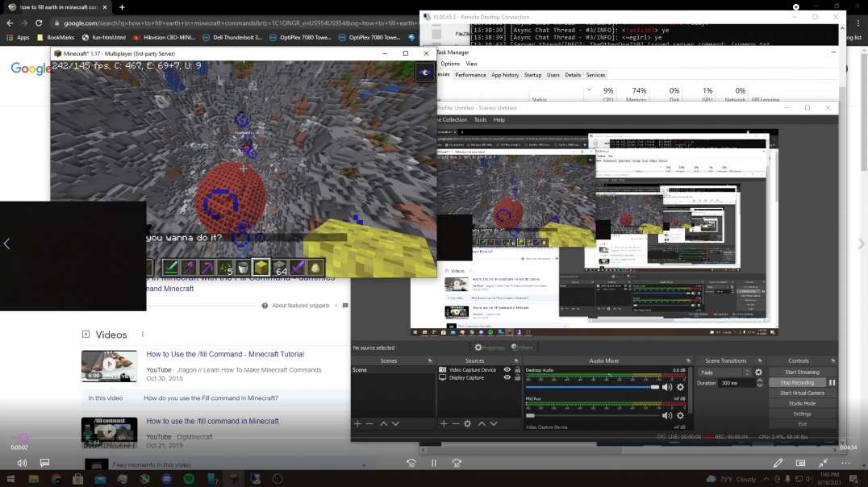Increase transition Duration stepper

tap(760, 381)
